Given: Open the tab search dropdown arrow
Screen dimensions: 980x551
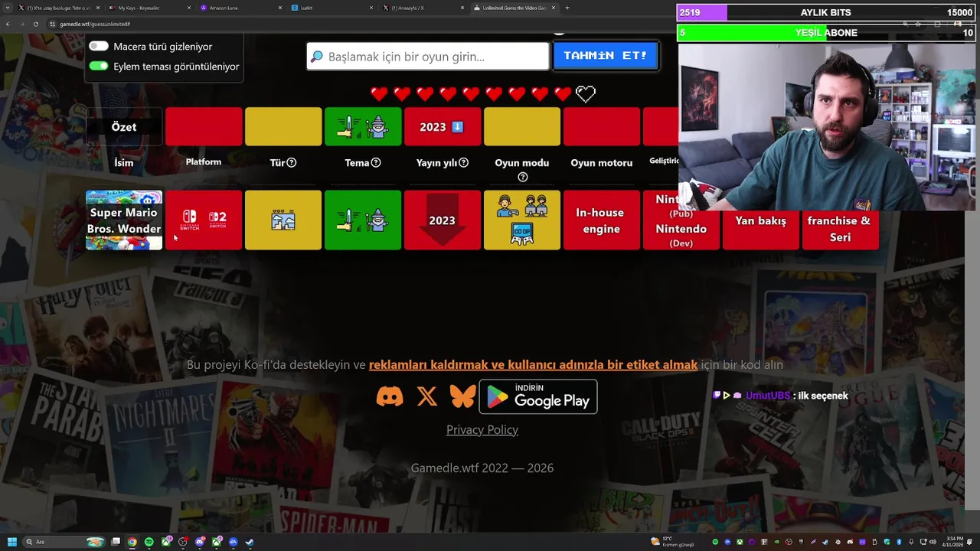Looking at the screenshot, I should point(8,8).
